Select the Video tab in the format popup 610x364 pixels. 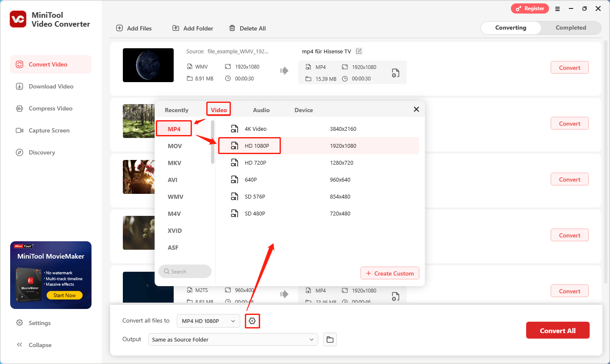tap(219, 110)
